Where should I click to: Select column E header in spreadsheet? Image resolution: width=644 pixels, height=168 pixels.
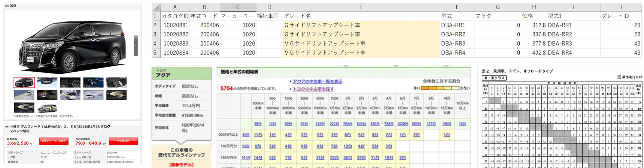(x=361, y=7)
